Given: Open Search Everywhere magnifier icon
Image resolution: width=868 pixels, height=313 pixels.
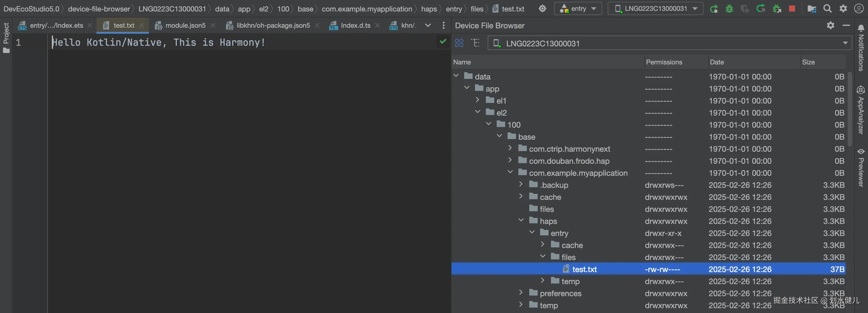Looking at the screenshot, I should 828,9.
